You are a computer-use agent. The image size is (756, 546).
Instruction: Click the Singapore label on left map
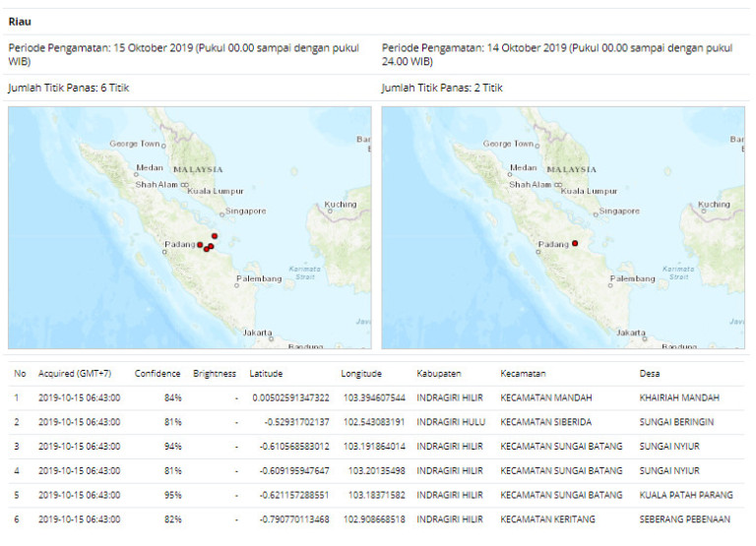pos(245,211)
